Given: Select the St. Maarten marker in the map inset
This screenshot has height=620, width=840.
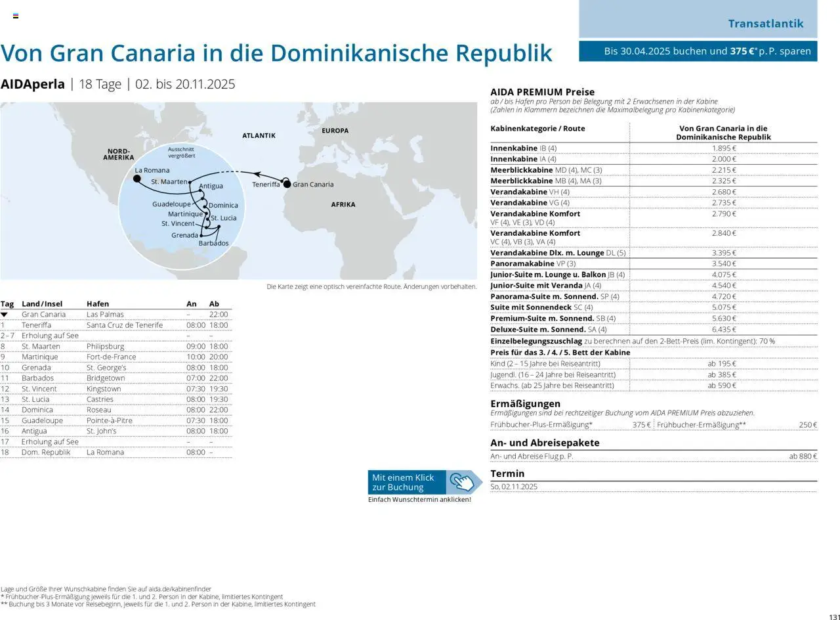Looking at the screenshot, I should click(x=190, y=182).
